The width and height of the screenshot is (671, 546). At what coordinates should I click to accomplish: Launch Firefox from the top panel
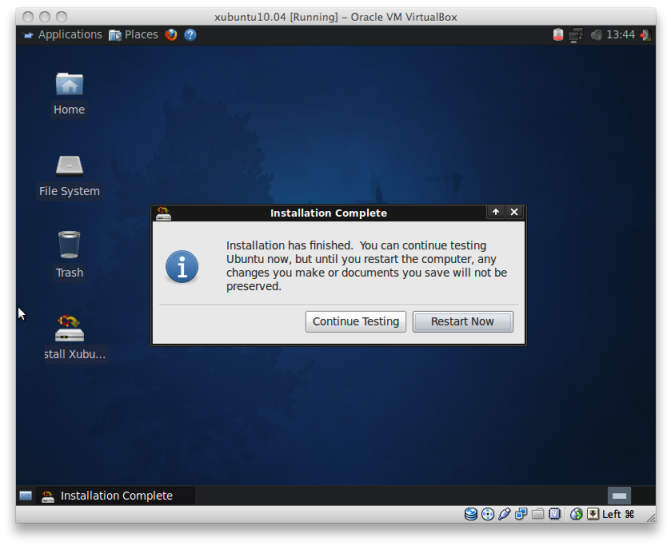point(171,35)
